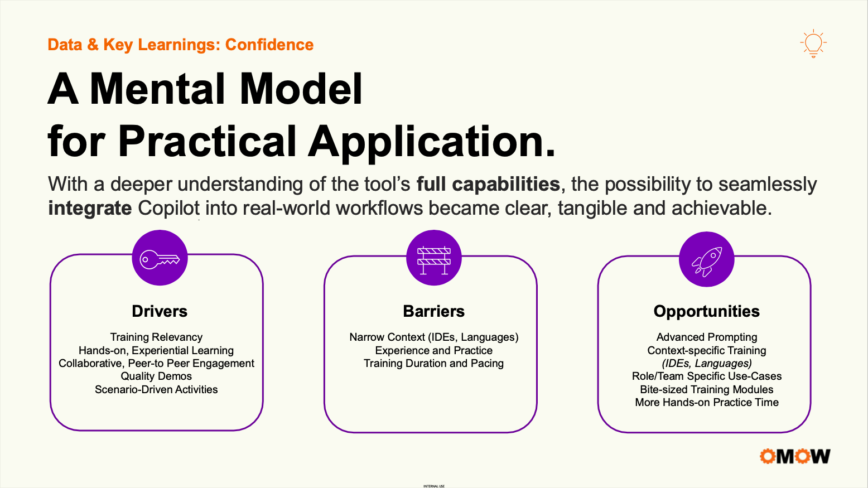This screenshot has width=868, height=488.
Task: Select 'Bite-sized Training Modules' line
Action: pos(707,389)
